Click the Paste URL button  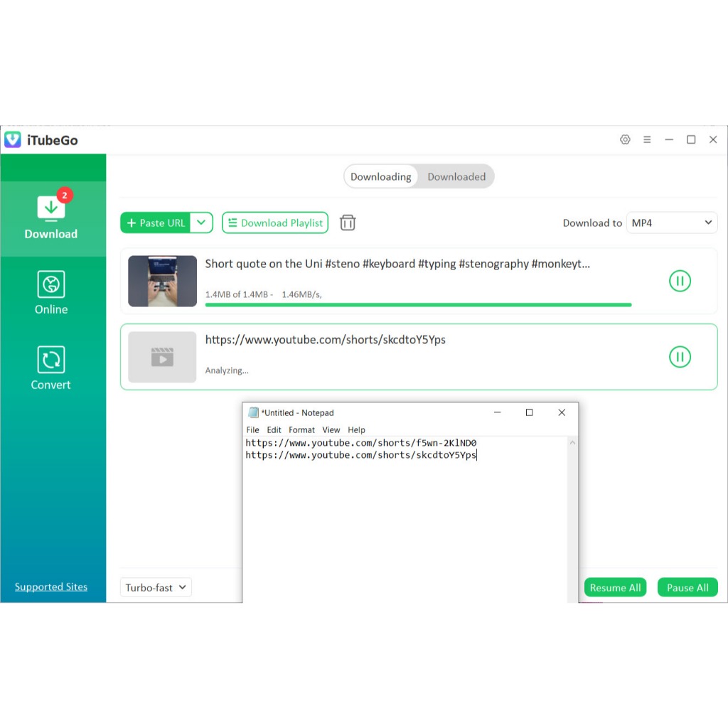pyautogui.click(x=155, y=223)
